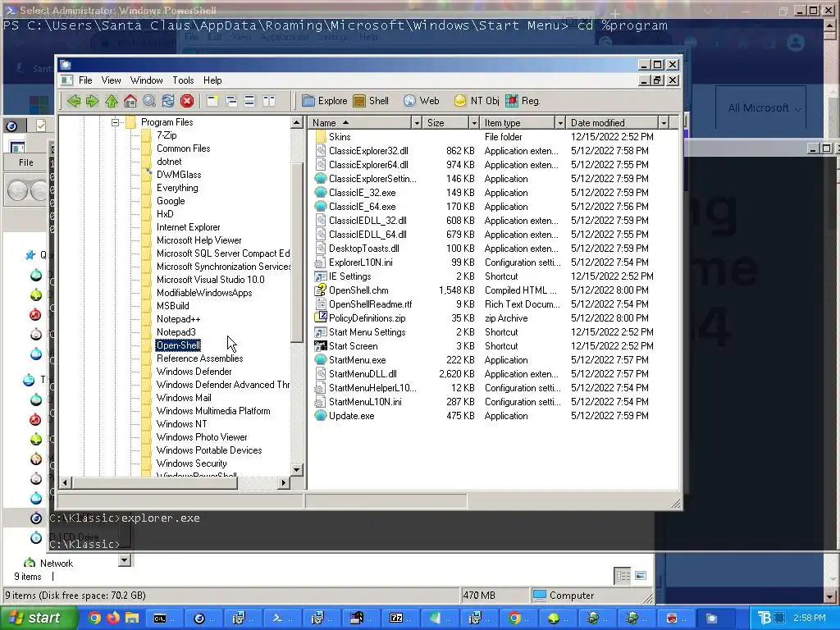The image size is (840, 630).
Task: Select the Start Menu Settings shortcut
Action: tap(367, 332)
